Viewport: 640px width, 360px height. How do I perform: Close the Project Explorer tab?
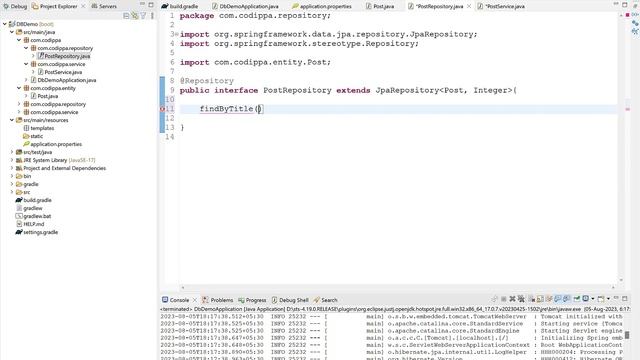(x=83, y=6)
